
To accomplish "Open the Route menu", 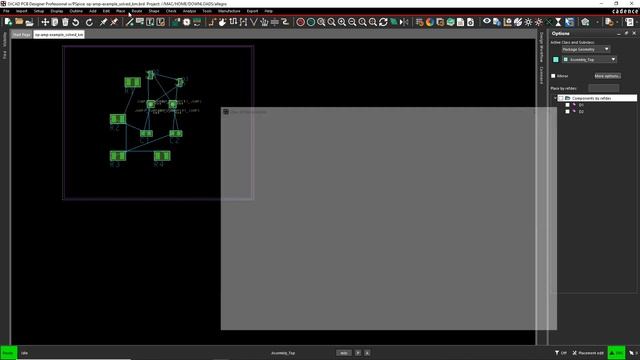I will click(137, 11).
